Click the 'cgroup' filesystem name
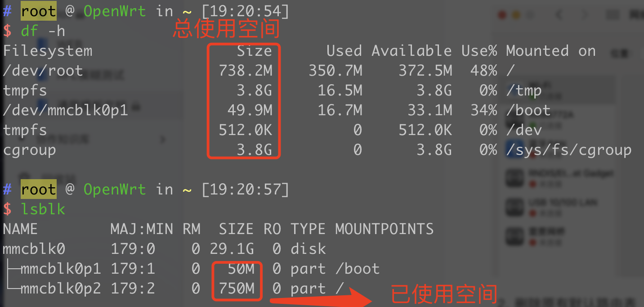 point(30,150)
